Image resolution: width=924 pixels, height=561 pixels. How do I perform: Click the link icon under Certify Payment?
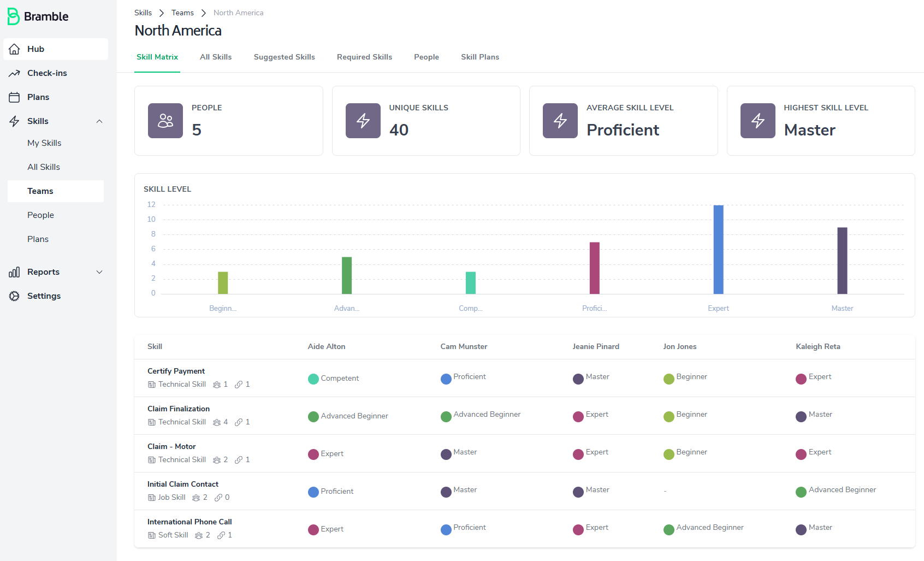tap(239, 385)
